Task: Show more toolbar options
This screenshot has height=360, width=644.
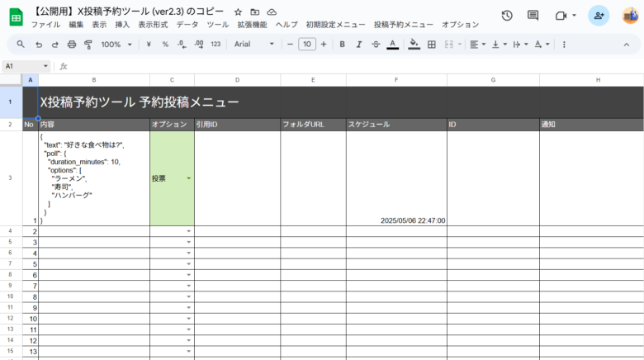Action: (x=564, y=45)
